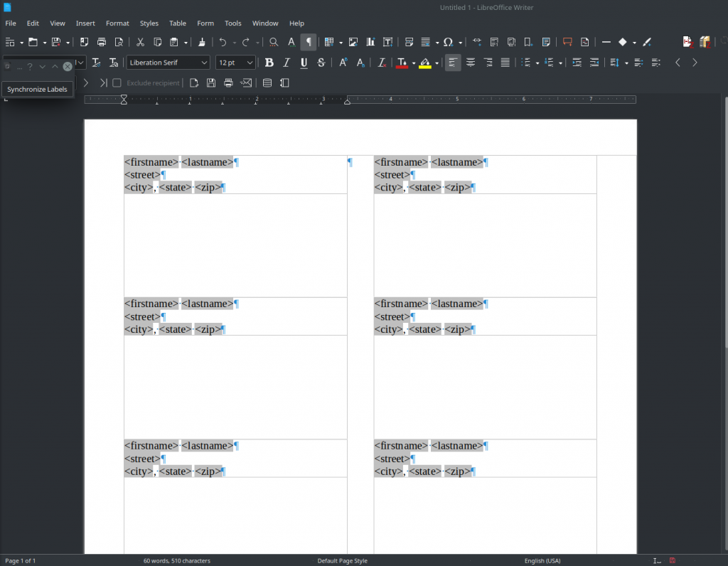Screen dimensions: 728x566
Task: Insert image using toolbar icon
Action: [x=353, y=42]
